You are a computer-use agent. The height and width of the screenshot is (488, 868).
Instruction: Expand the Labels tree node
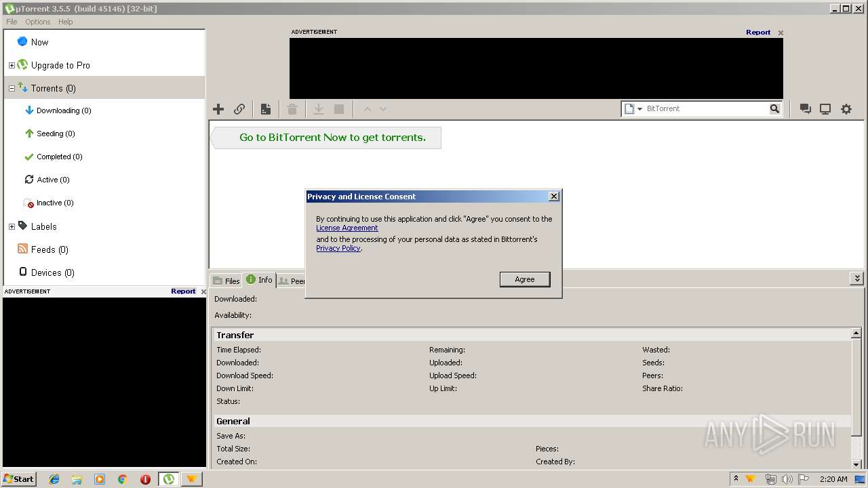tap(12, 227)
